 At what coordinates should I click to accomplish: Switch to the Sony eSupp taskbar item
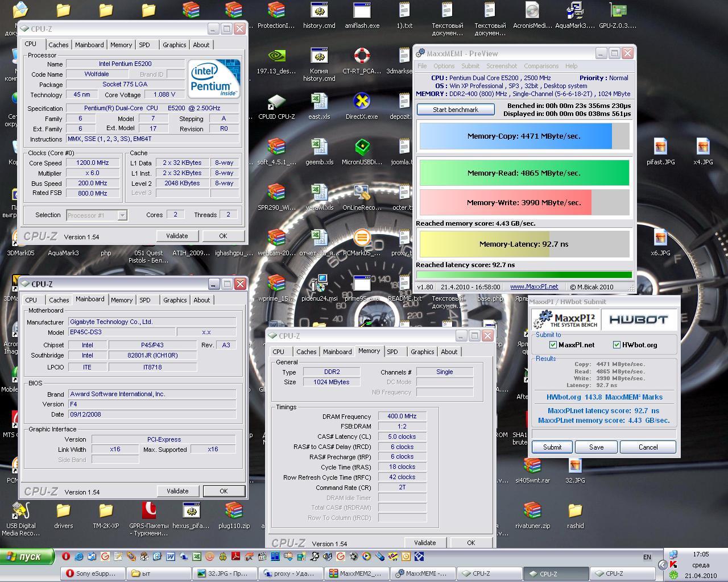click(94, 573)
